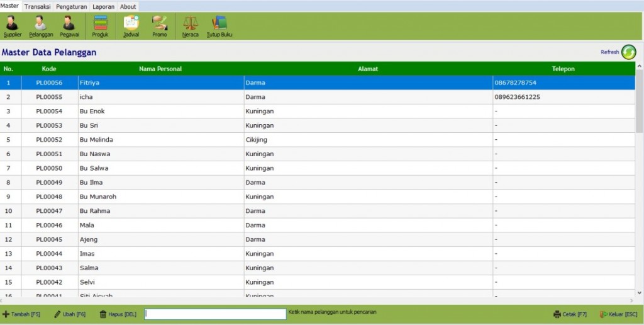644x325 pixels.
Task: Switch to the Laporan tab
Action: pos(104,6)
